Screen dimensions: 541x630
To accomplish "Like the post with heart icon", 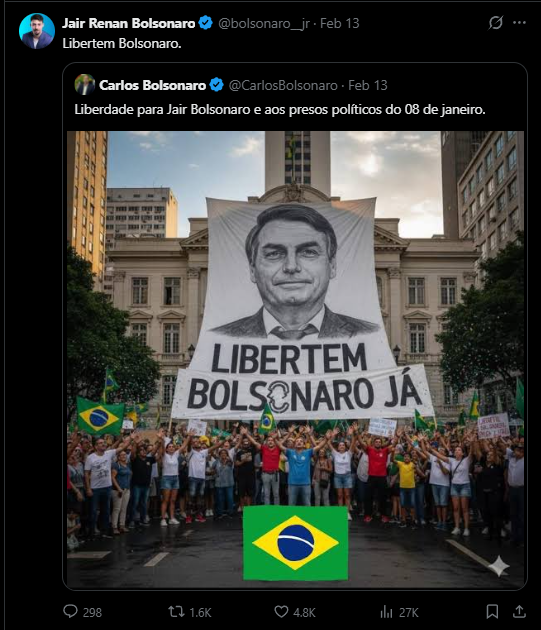I will (281, 612).
